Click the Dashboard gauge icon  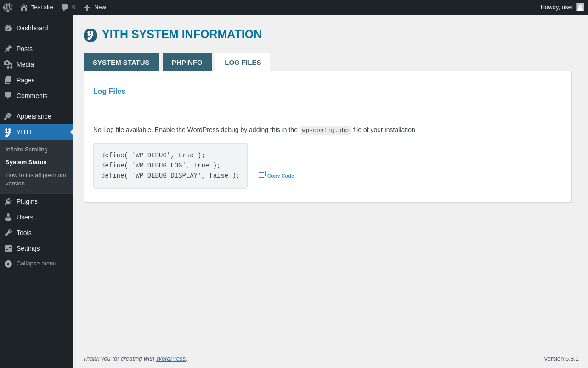(8, 28)
